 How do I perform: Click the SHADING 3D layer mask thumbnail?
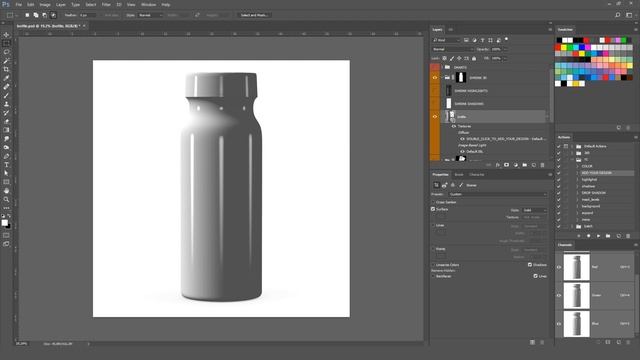coord(460,78)
